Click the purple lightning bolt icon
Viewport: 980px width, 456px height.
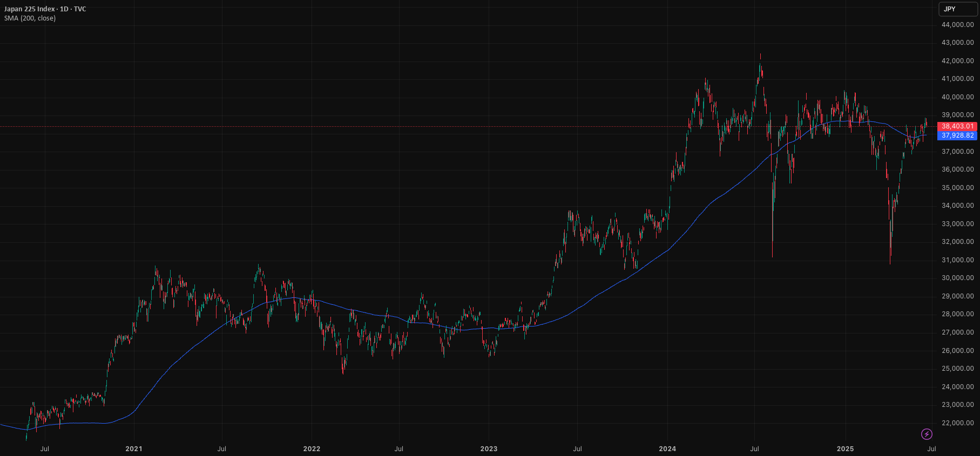pyautogui.click(x=927, y=434)
